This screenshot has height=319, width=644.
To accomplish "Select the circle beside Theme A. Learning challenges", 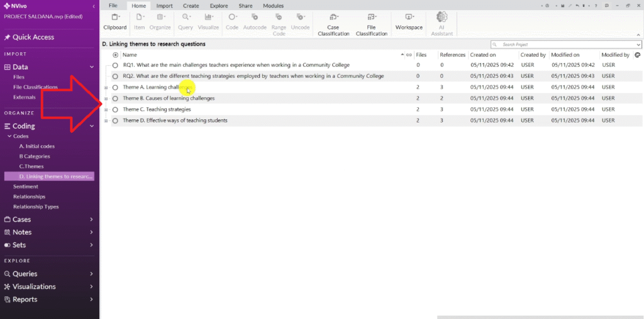I will (116, 87).
